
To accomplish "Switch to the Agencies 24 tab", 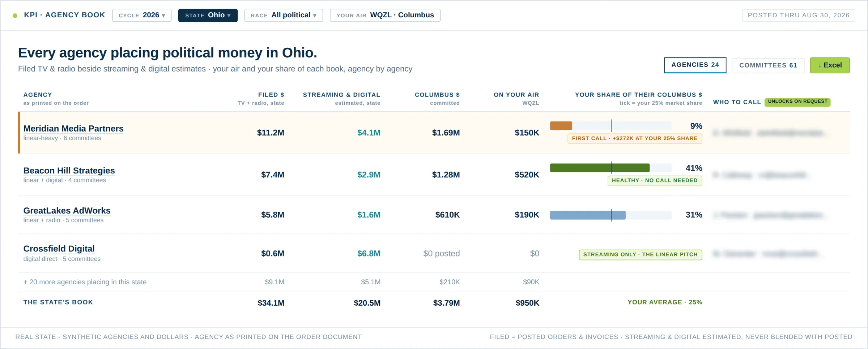I will click(695, 65).
